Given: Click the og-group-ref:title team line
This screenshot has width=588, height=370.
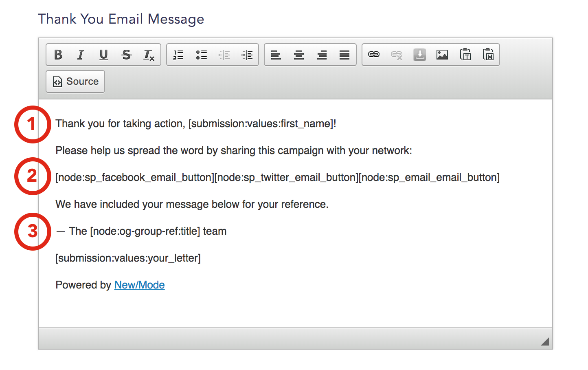Looking at the screenshot, I should point(141,231).
